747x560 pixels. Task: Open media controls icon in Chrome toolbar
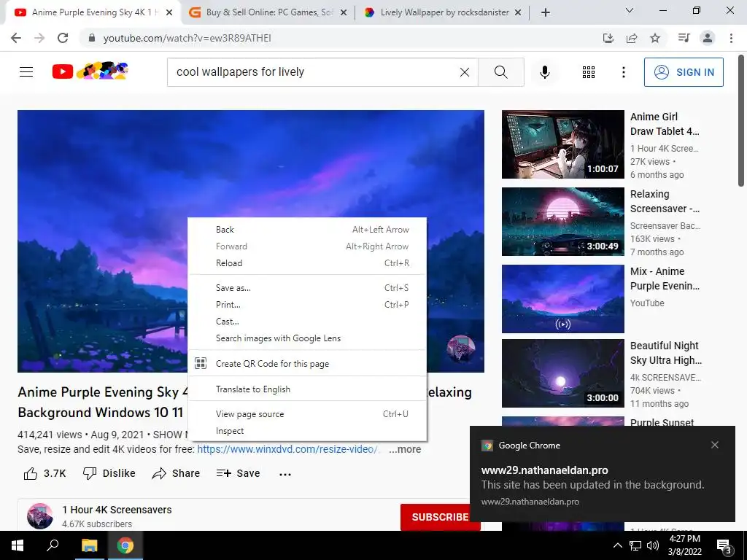click(684, 38)
